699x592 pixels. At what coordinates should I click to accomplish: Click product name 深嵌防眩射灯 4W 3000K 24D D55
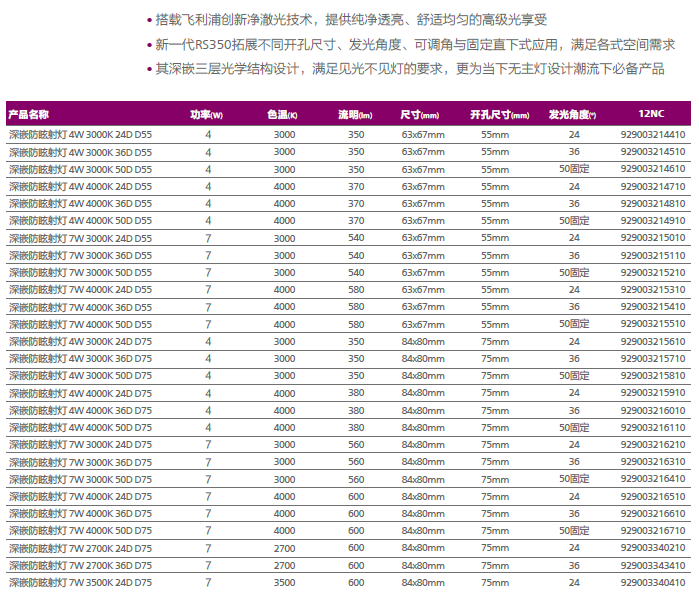pyautogui.click(x=81, y=134)
